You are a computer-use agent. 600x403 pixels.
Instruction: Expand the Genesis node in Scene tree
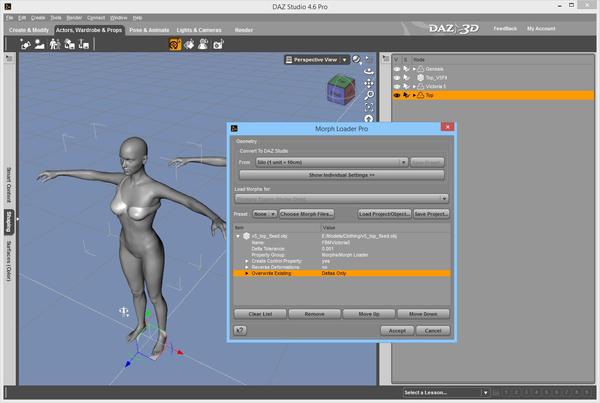[414, 69]
